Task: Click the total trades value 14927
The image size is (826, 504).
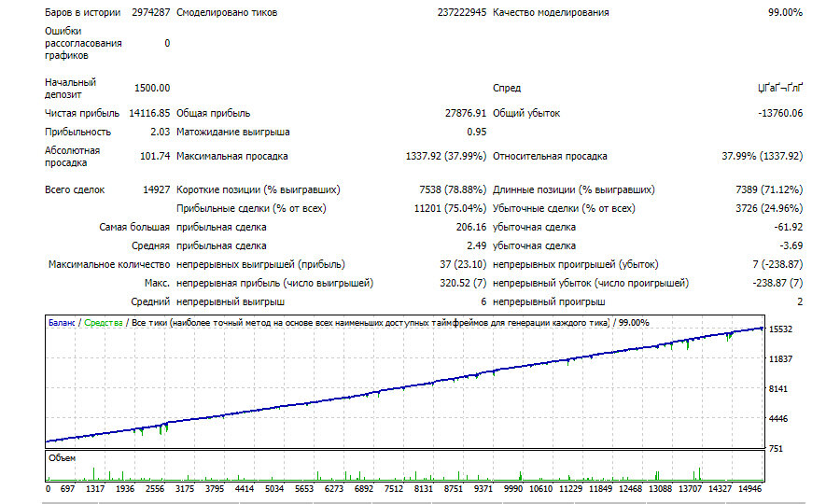Action: pyautogui.click(x=157, y=189)
